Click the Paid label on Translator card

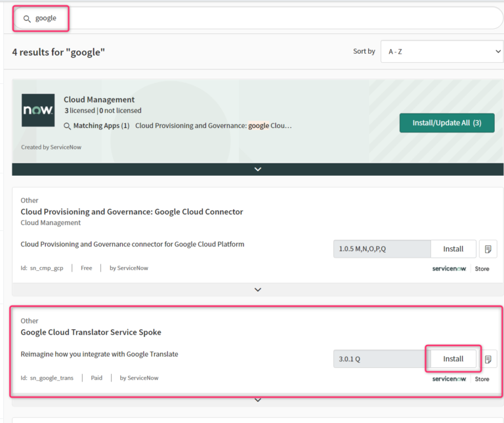coord(96,378)
